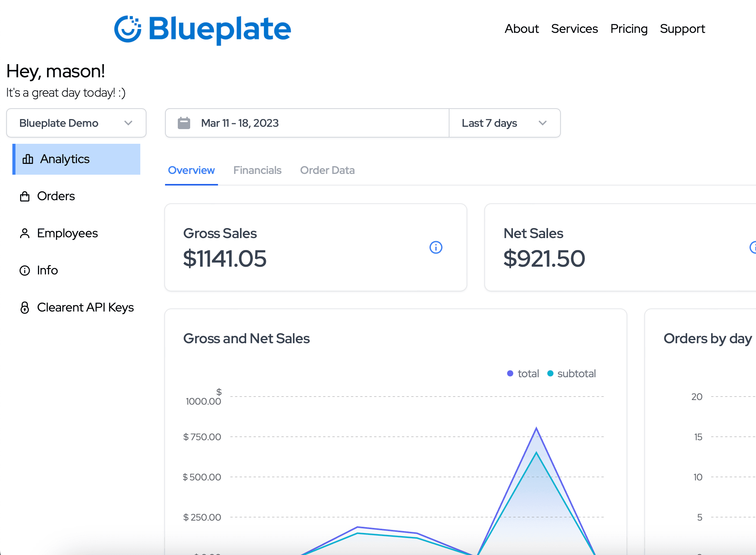Click the Net Sales $921.50 value

point(544,259)
